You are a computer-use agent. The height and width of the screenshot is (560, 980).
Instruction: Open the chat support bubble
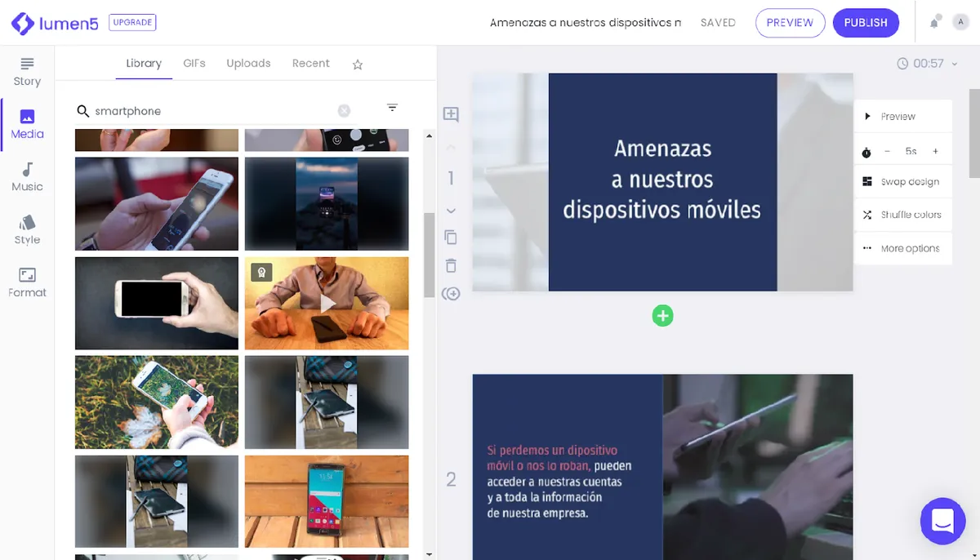coord(942,521)
